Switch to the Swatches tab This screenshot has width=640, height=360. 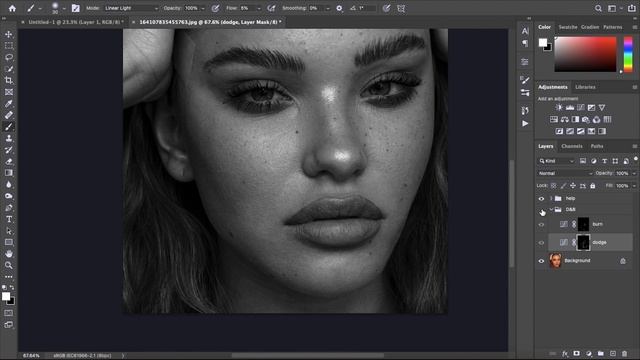pos(568,27)
